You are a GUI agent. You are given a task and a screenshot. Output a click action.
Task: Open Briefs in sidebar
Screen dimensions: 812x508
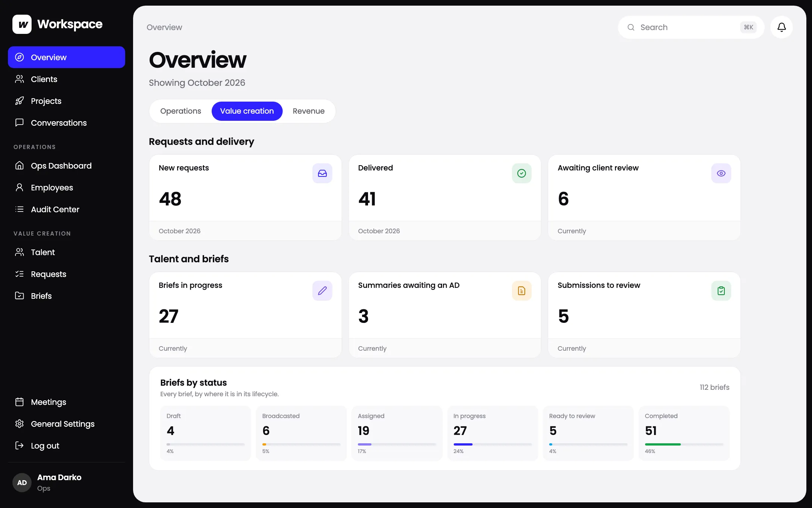tap(67, 296)
